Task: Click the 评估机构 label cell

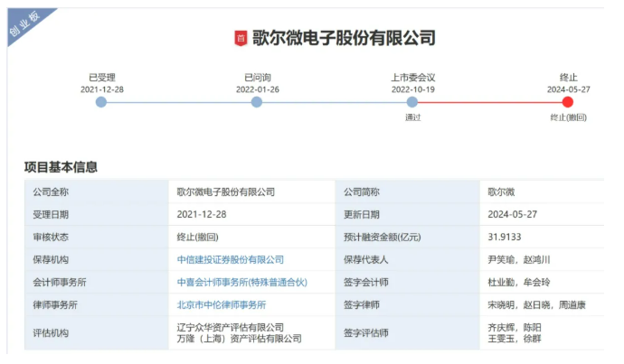Action: point(97,333)
